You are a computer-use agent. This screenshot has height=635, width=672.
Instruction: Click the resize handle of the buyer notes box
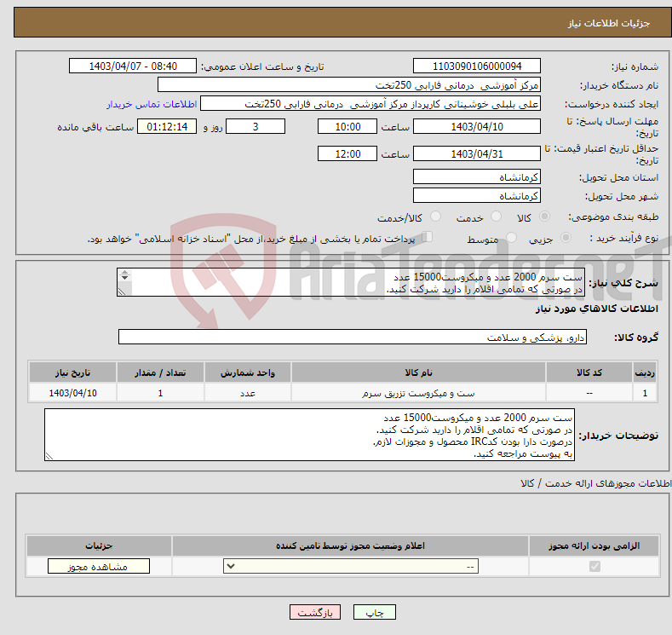(x=49, y=456)
